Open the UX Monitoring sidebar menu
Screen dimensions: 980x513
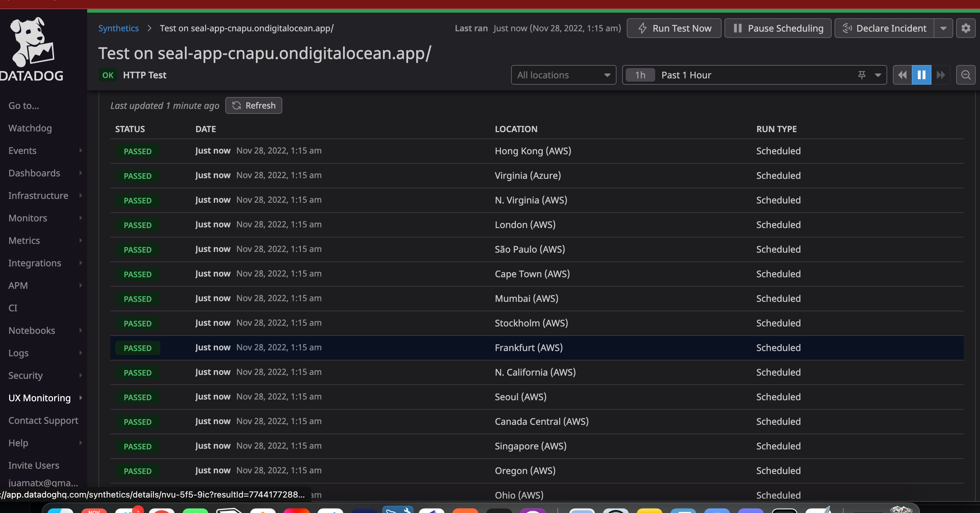point(40,398)
